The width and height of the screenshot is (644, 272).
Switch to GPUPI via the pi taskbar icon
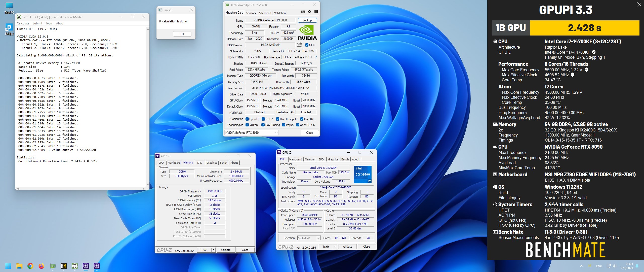(75, 266)
